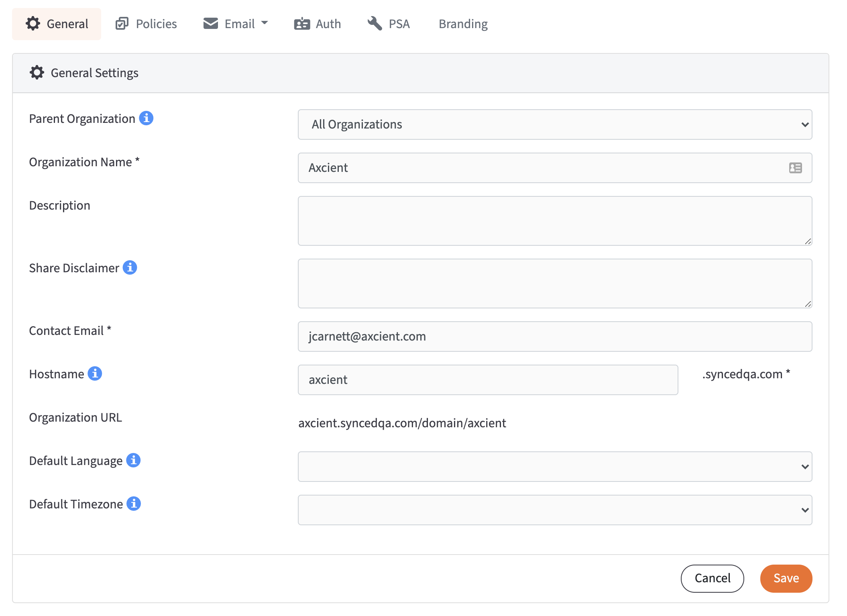
Task: Click the PSA wrench icon
Action: (375, 23)
